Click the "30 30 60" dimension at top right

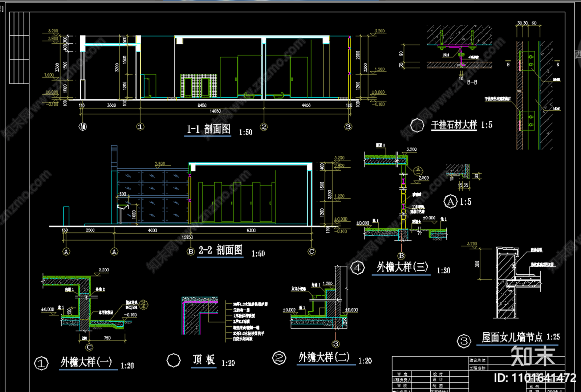pyautogui.click(x=527, y=23)
